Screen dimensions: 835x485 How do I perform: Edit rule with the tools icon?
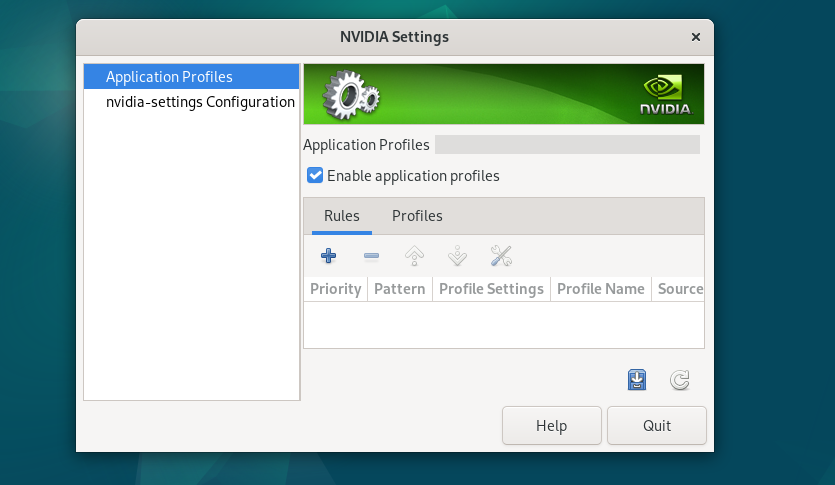501,256
